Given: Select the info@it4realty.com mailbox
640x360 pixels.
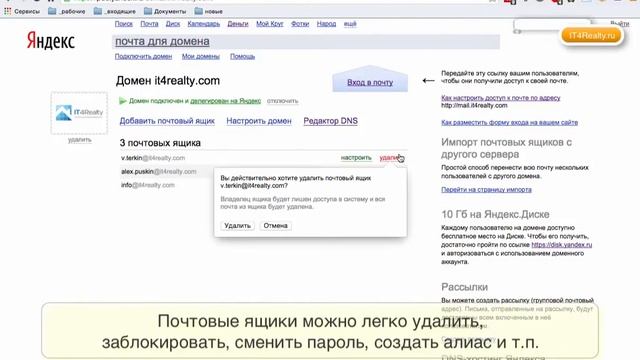Looking at the screenshot, I should point(148,185).
